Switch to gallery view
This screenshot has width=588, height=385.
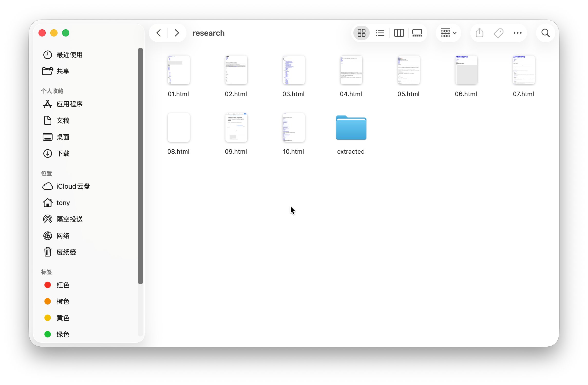[417, 33]
